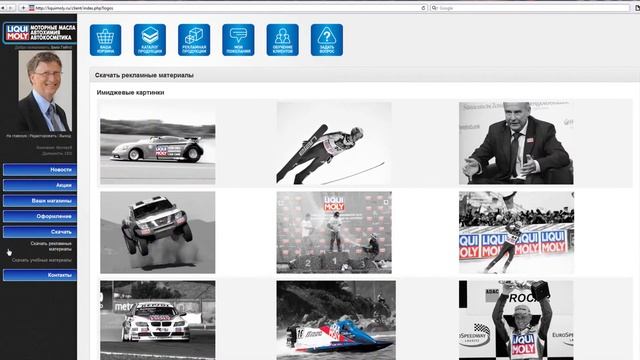
Task: Click the Liqui Moly logo in the sidebar
Action: coord(40,33)
